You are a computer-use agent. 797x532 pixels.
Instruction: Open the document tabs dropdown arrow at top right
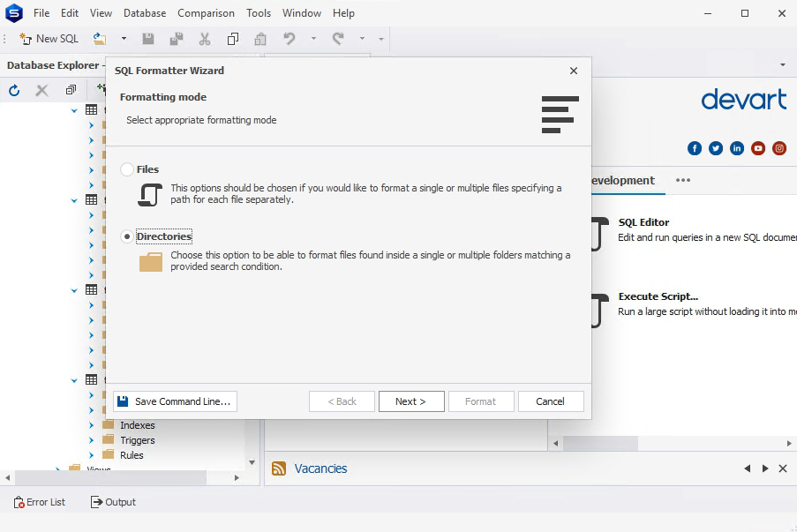(x=783, y=65)
